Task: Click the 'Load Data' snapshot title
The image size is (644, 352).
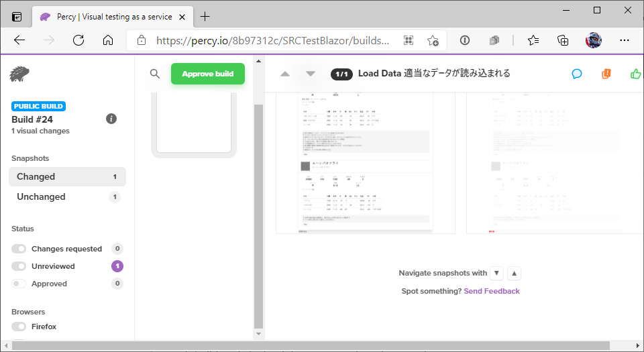Action: [434, 74]
